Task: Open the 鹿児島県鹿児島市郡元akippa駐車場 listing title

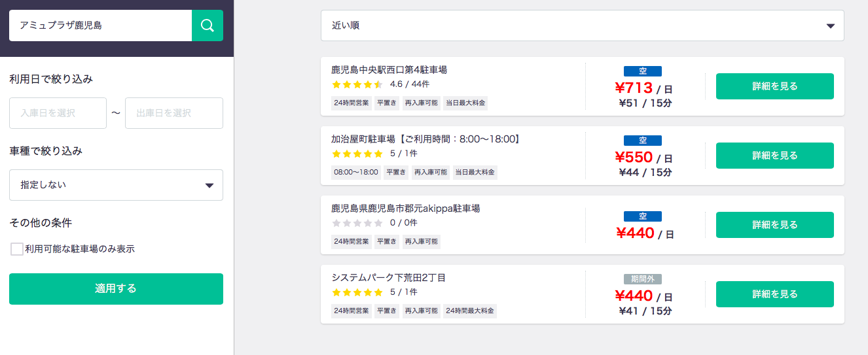Action: pyautogui.click(x=405, y=209)
